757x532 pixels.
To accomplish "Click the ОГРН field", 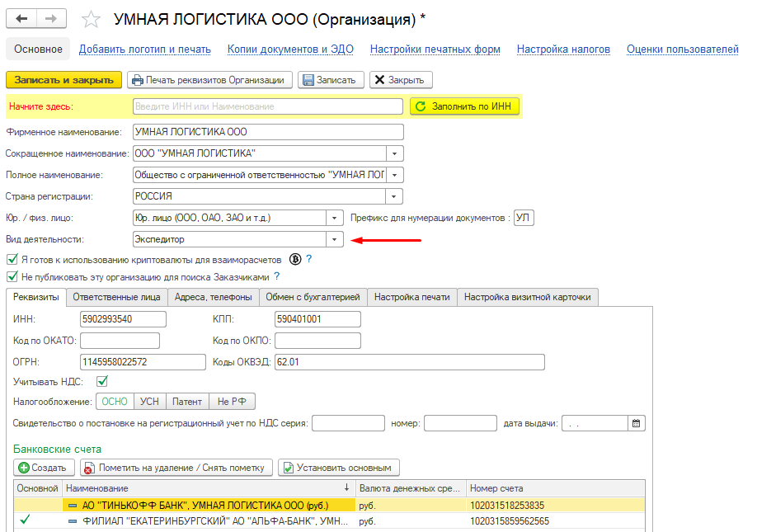I will pos(143,362).
